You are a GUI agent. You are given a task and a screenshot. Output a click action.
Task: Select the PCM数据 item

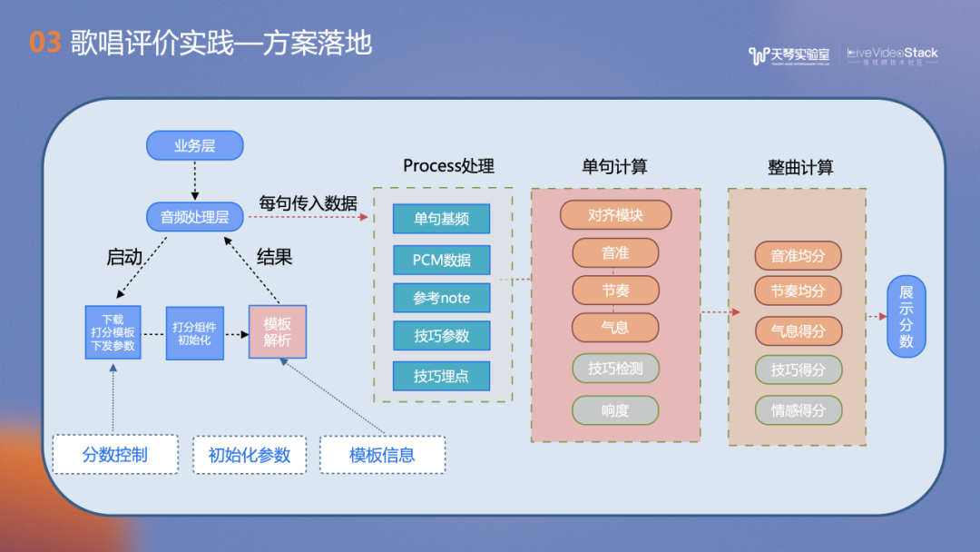coord(441,260)
